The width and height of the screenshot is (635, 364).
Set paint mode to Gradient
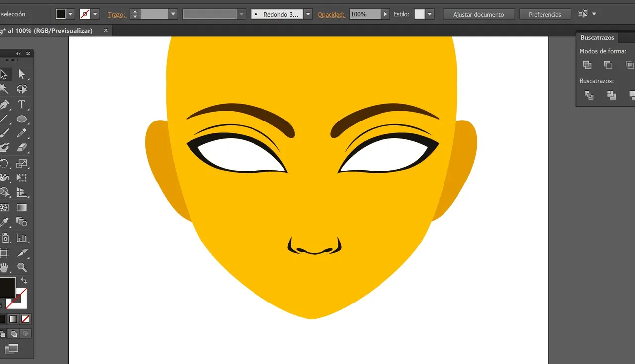(x=13, y=319)
